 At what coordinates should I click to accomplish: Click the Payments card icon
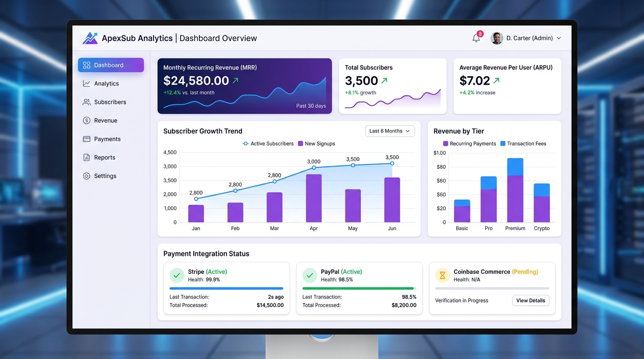[x=87, y=139]
